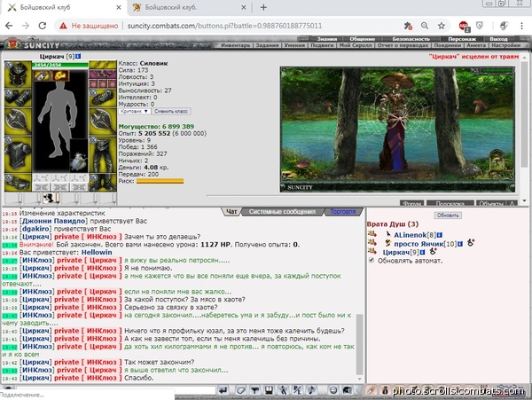Screen dimensions: 532x400
Task: Open the Критовик class dropdown
Action: (135, 111)
